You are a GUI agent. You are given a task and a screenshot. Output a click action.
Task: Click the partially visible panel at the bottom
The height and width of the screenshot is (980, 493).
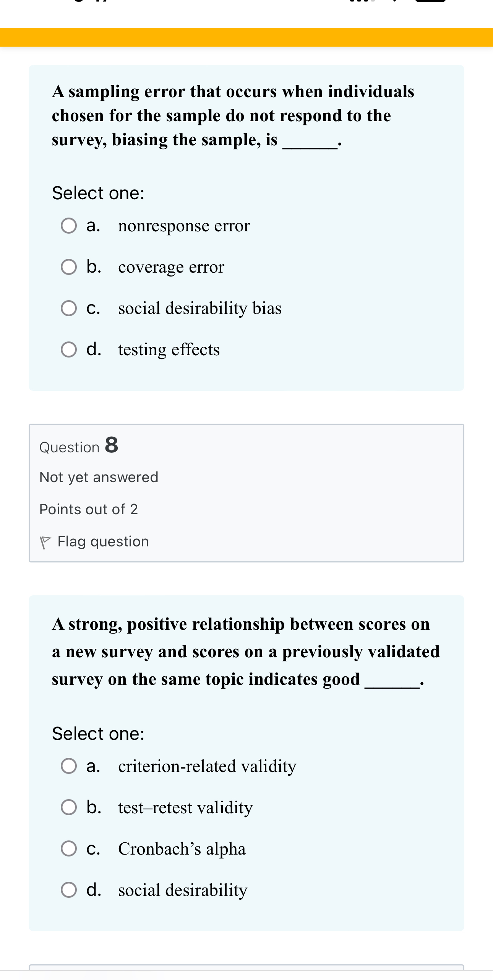[246, 973]
